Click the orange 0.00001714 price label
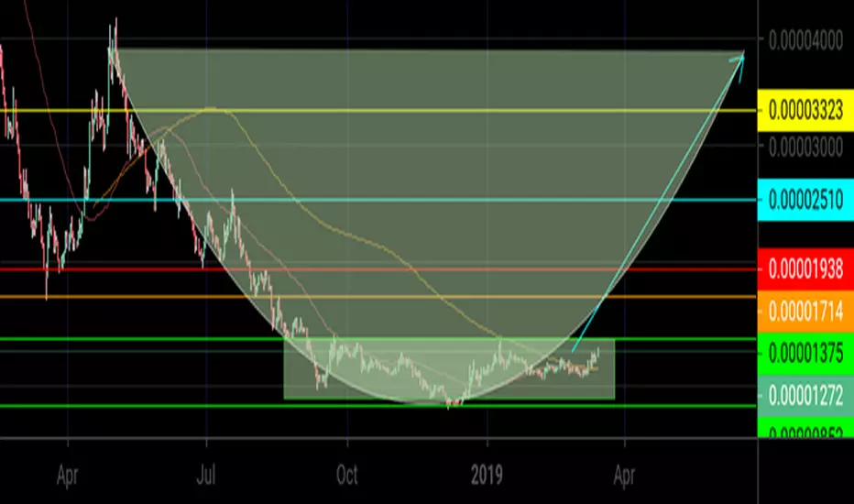 (805, 312)
